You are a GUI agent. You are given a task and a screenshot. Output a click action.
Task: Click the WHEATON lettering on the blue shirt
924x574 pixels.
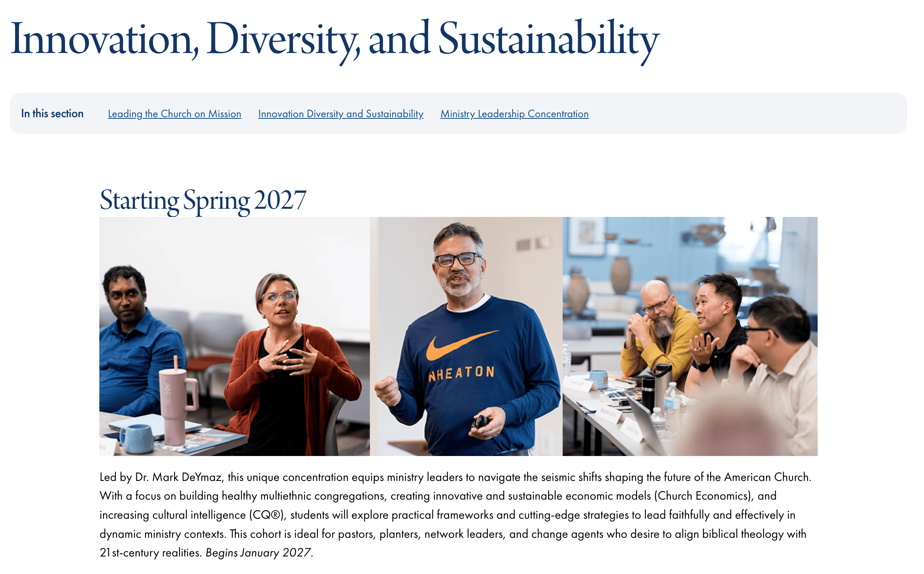(x=461, y=373)
